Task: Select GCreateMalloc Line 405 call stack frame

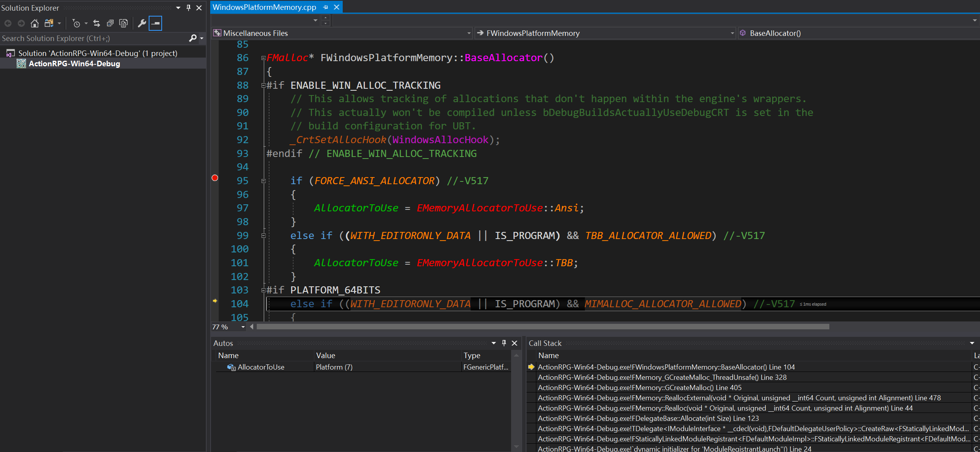Action: pyautogui.click(x=639, y=388)
